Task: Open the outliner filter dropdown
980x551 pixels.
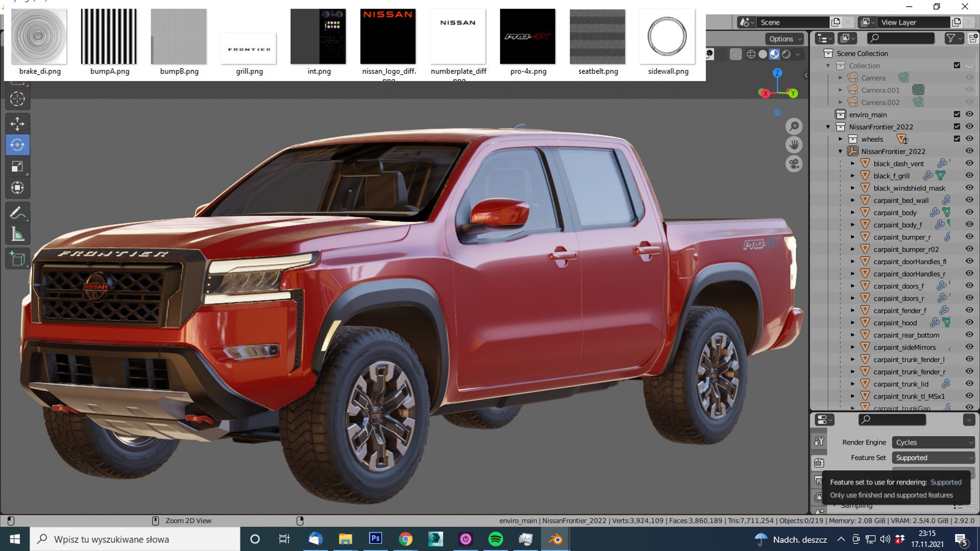Action: pos(953,38)
